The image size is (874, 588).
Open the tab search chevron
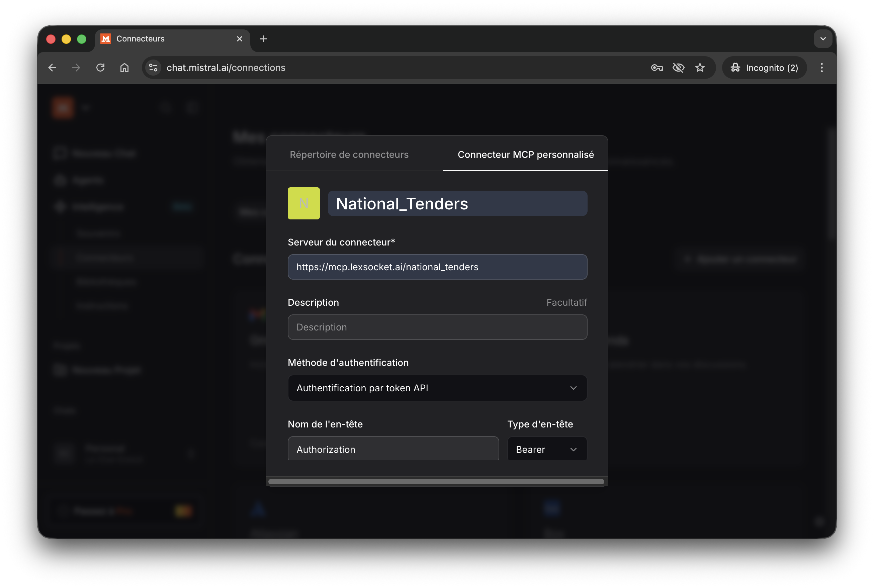822,38
